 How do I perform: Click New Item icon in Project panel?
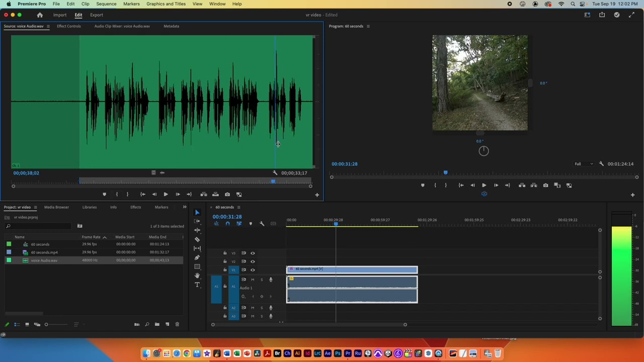(167, 324)
